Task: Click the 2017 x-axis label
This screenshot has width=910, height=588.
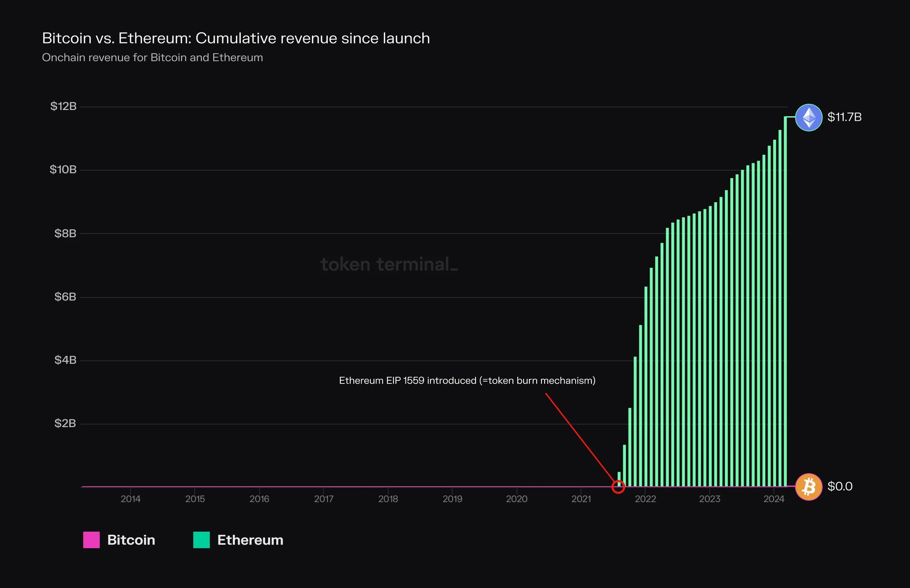Action: point(324,499)
